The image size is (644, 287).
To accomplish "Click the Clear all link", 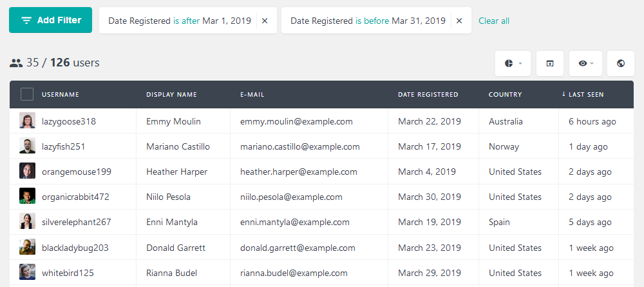I will pos(494,21).
